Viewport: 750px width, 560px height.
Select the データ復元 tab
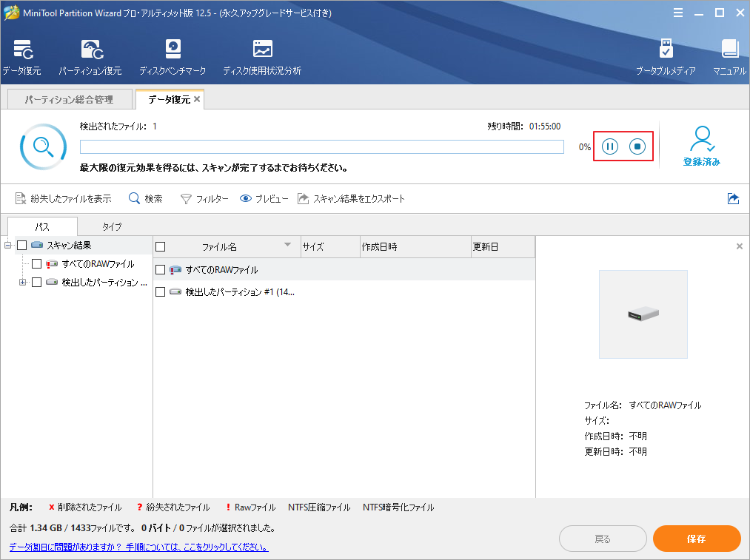[169, 99]
